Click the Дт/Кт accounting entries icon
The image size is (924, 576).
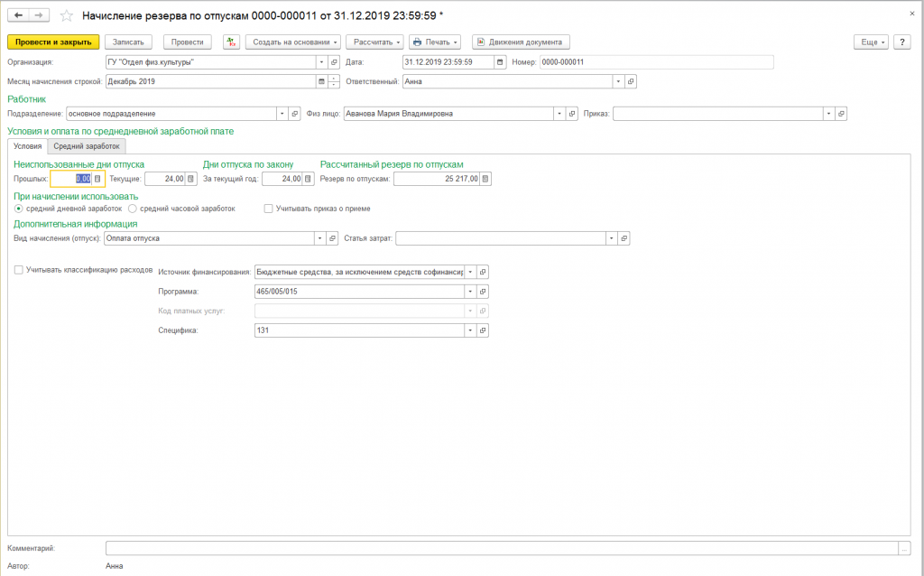pyautogui.click(x=230, y=42)
